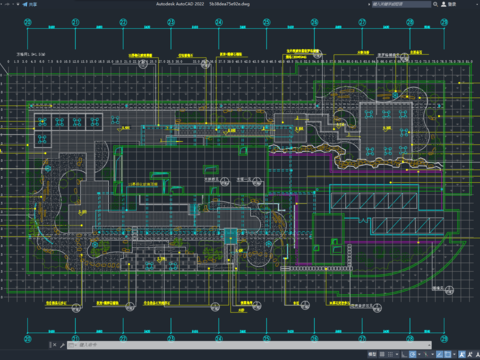The image size is (480, 360).
Task: Click the Model space status button
Action: click(372, 354)
